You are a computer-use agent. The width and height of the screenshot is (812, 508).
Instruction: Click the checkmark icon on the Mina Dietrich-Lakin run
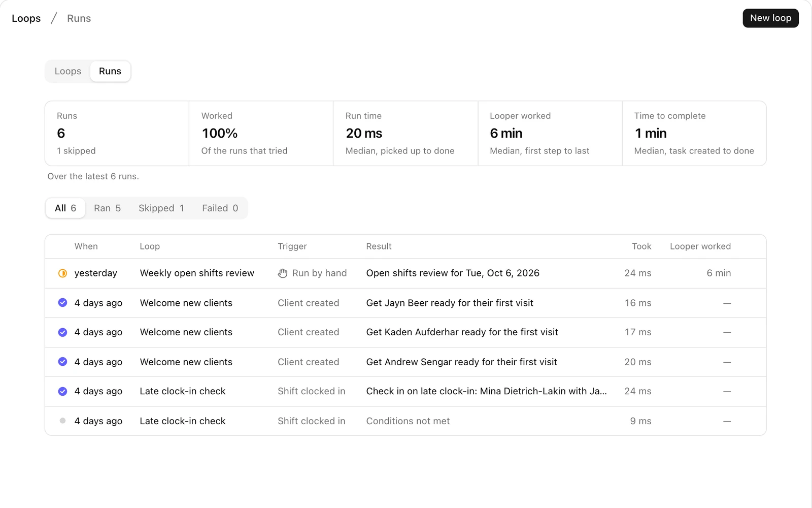tap(62, 391)
